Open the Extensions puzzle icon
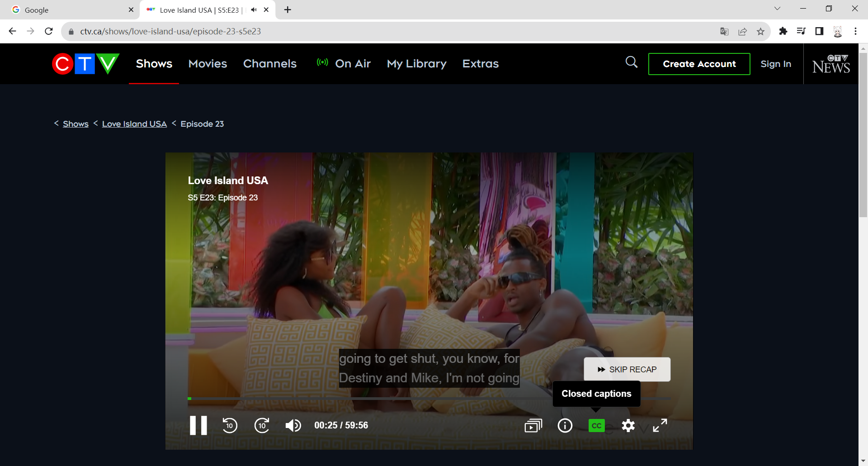The image size is (868, 466). tap(783, 31)
